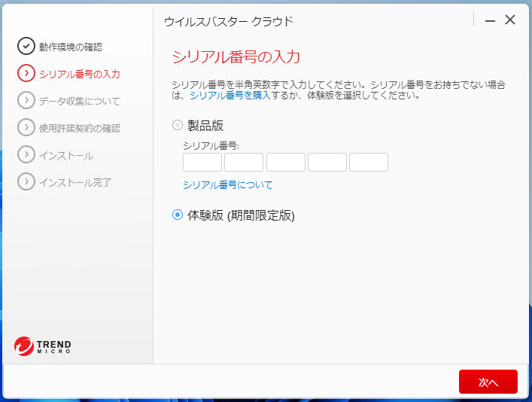
Task: Click the arrow icon beside 使用許諾契約の確認
Action: point(26,127)
